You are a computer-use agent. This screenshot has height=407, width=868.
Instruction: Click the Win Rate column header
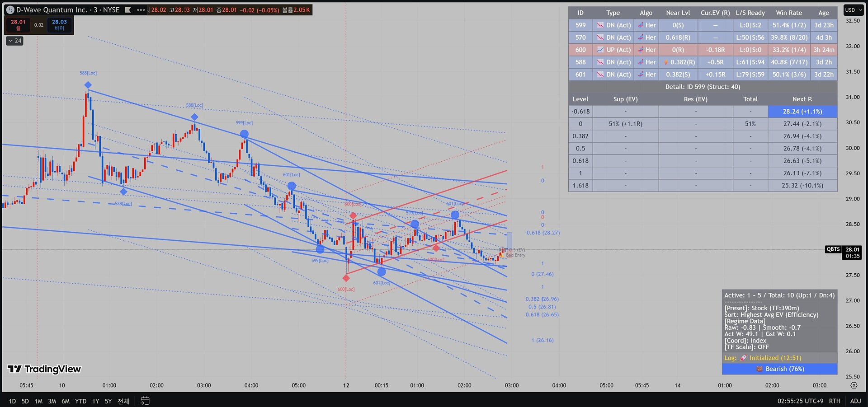point(789,13)
